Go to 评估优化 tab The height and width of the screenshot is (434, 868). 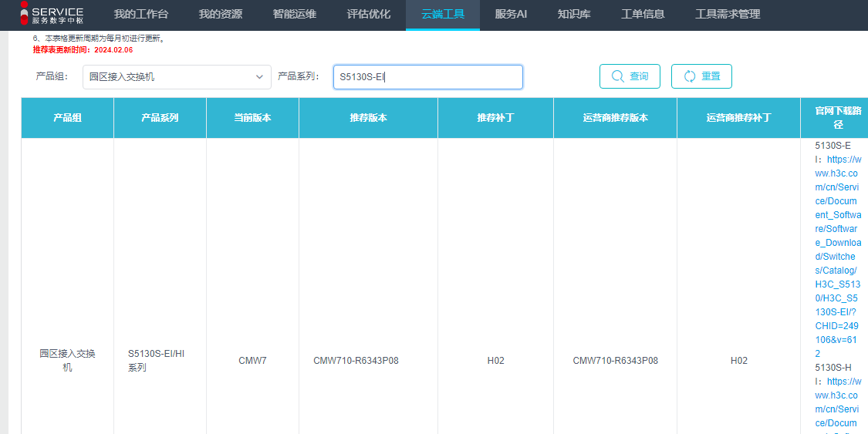369,15
